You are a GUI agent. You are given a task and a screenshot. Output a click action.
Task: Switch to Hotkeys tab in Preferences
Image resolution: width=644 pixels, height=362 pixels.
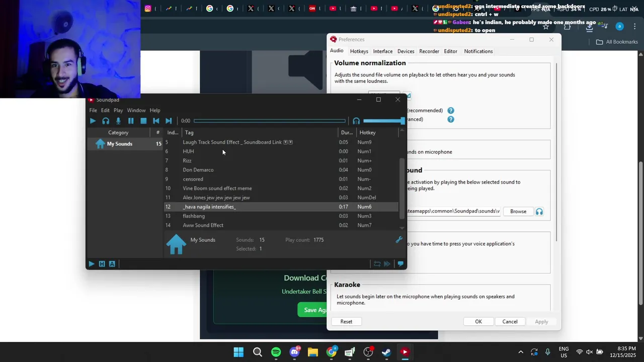(359, 51)
